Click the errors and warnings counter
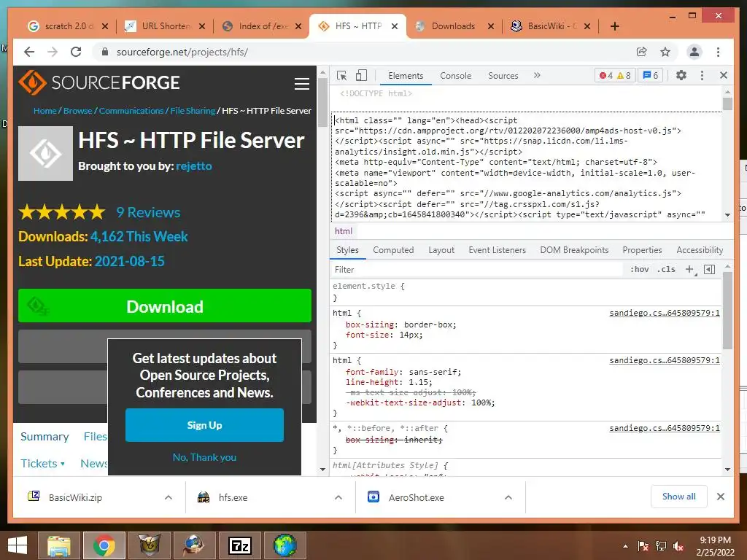The image size is (747, 560). 614,75
